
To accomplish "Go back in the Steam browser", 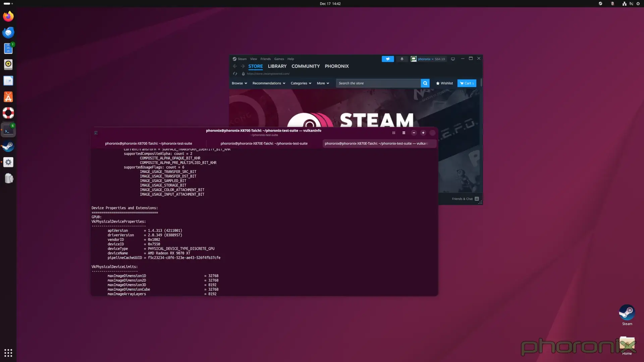I will click(235, 66).
